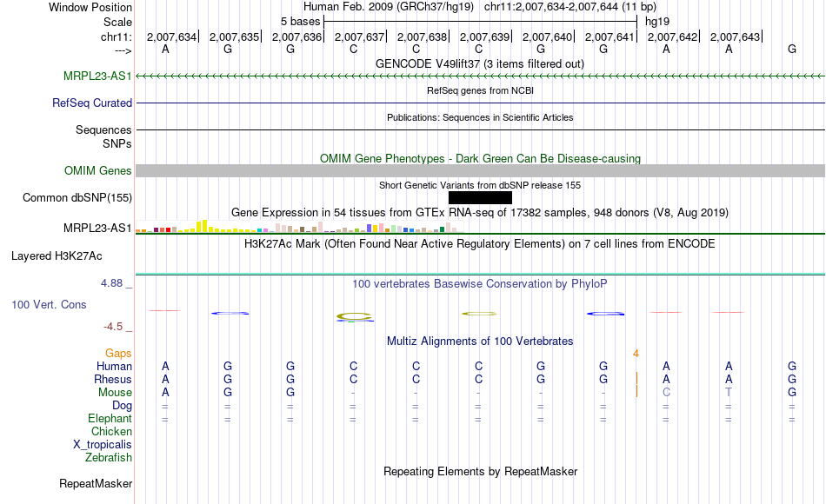Select the Dog alignment row label

[123, 406]
